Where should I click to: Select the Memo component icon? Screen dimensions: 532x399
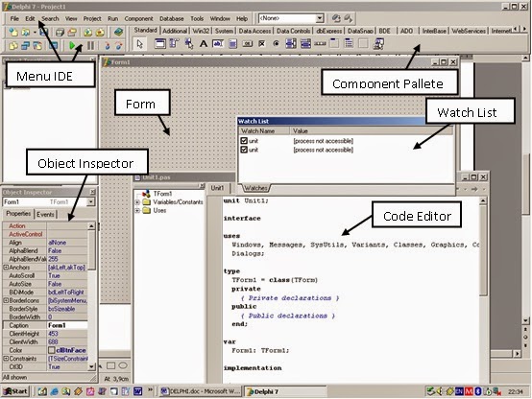pos(232,44)
